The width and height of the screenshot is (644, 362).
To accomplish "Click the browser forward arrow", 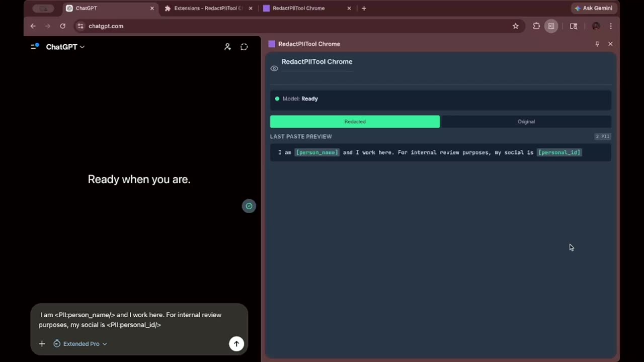I will click(x=48, y=26).
